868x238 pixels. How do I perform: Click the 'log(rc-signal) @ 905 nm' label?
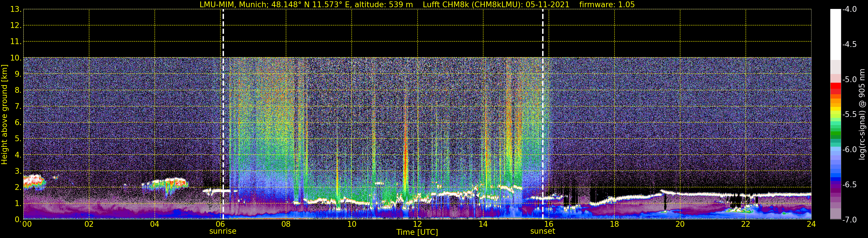pyautogui.click(x=862, y=114)
